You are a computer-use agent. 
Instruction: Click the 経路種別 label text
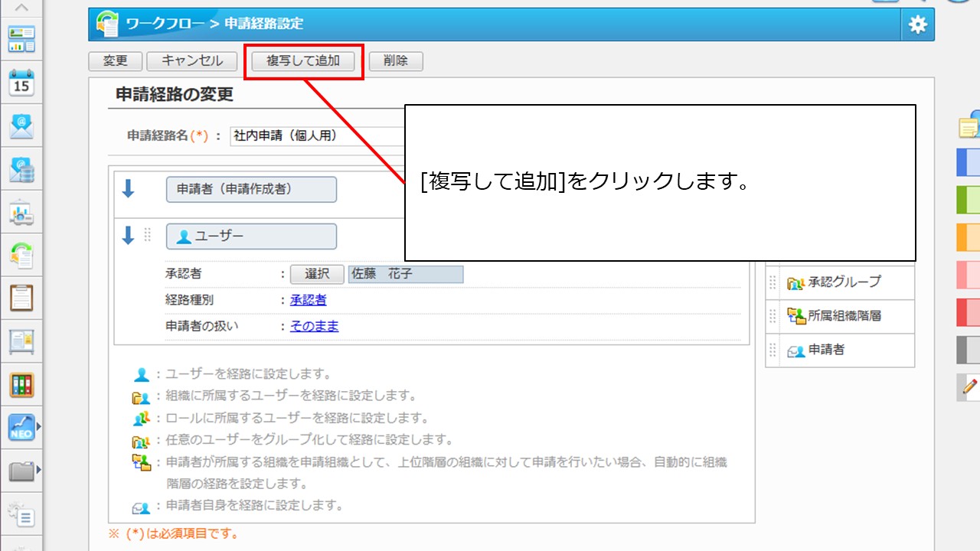(190, 300)
